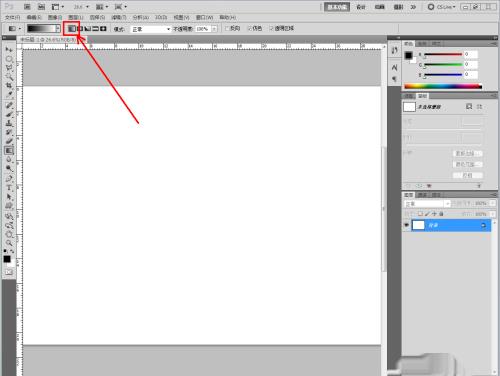Select the Clone Stamp tool
Screen dimensions: 500x376
pyautogui.click(x=9, y=123)
